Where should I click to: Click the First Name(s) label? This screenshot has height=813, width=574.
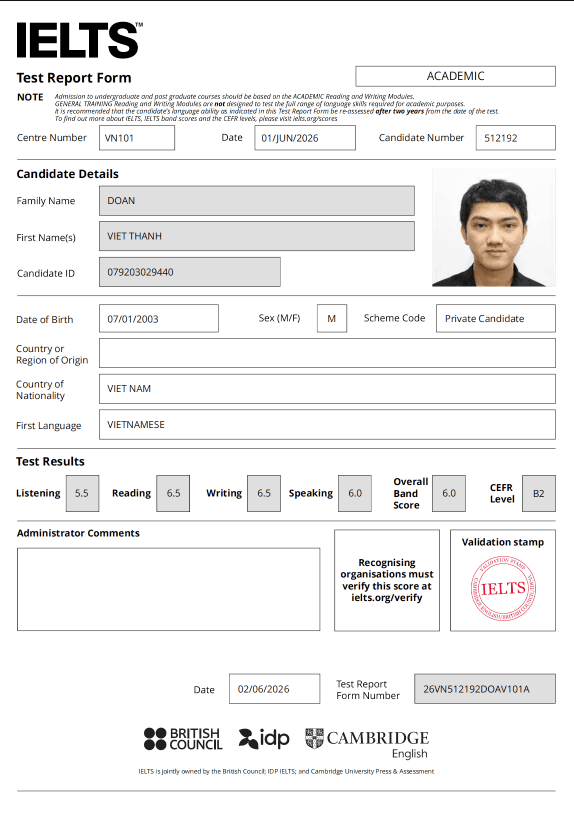[46, 238]
